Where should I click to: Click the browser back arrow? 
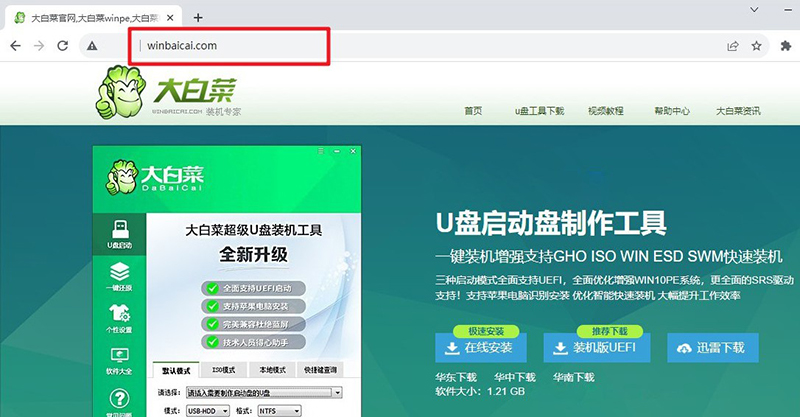click(x=14, y=46)
